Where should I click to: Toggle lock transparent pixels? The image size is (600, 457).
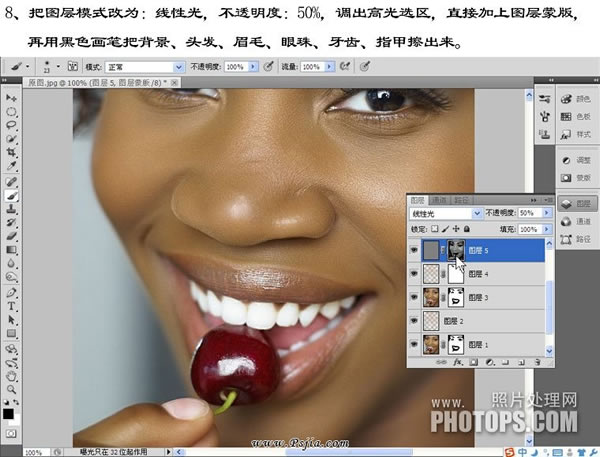tap(435, 229)
